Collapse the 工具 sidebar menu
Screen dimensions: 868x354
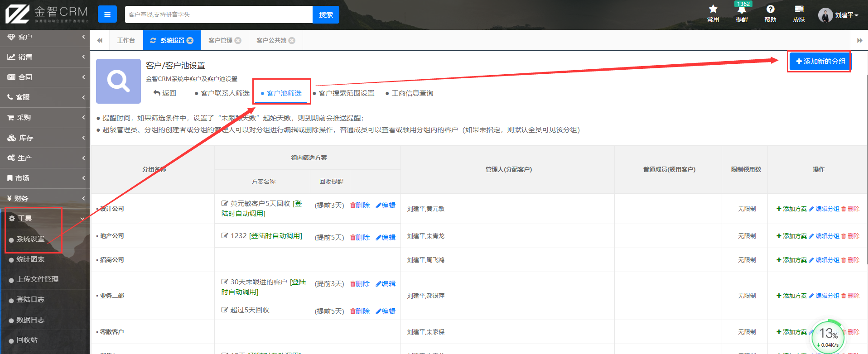(x=45, y=219)
